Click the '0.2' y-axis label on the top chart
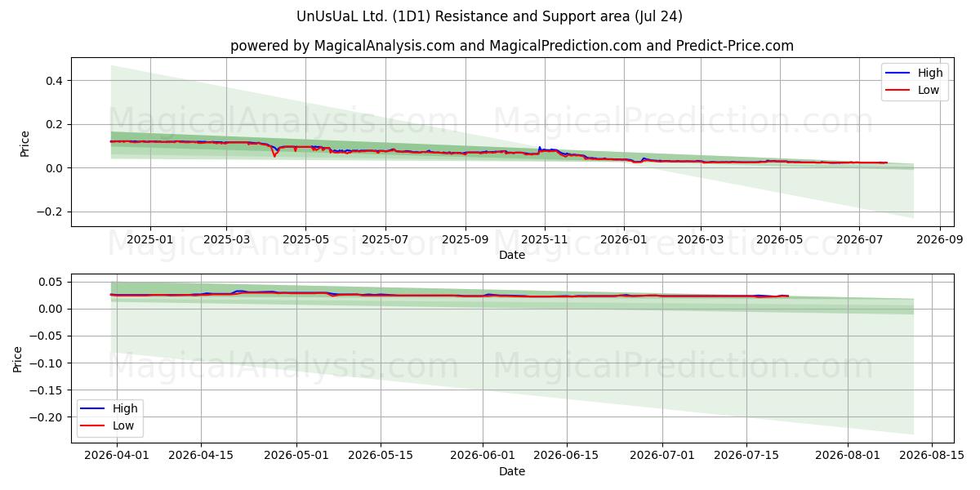Image resolution: width=980 pixels, height=490 pixels. [x=55, y=124]
